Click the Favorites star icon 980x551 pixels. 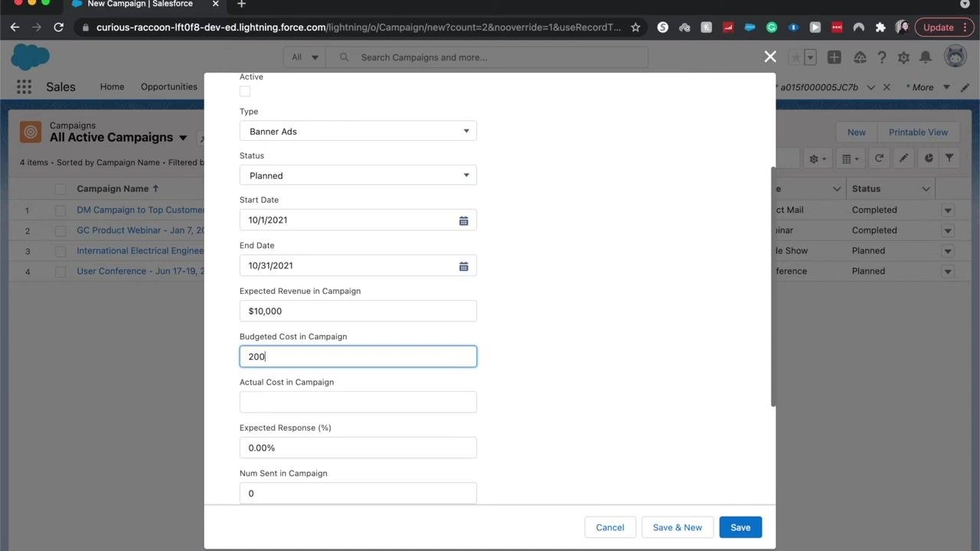click(x=795, y=57)
